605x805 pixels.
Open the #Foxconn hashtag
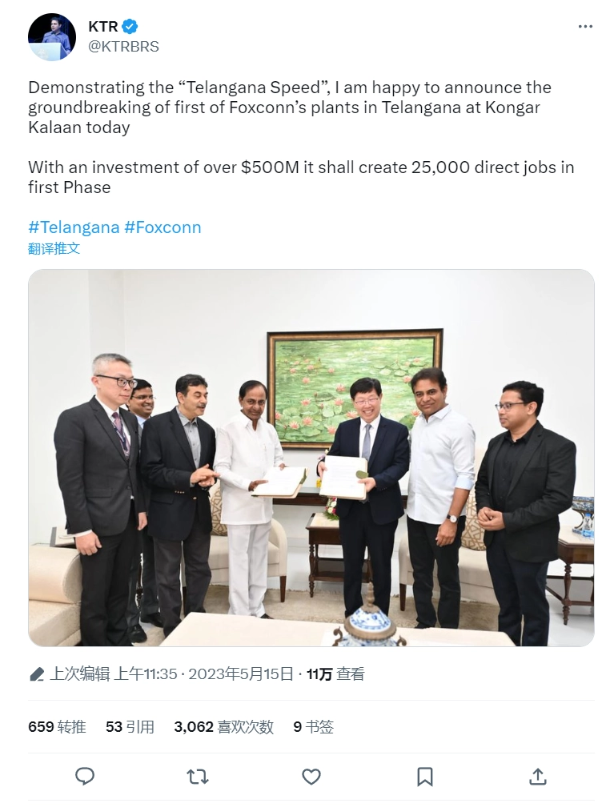pyautogui.click(x=162, y=227)
